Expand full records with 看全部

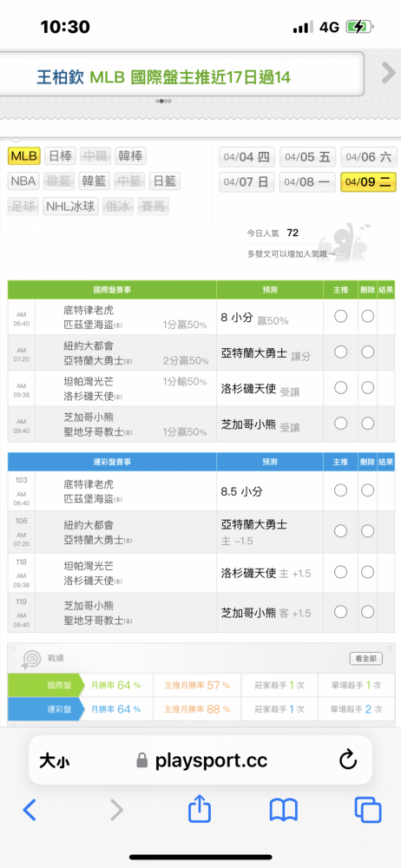click(365, 658)
